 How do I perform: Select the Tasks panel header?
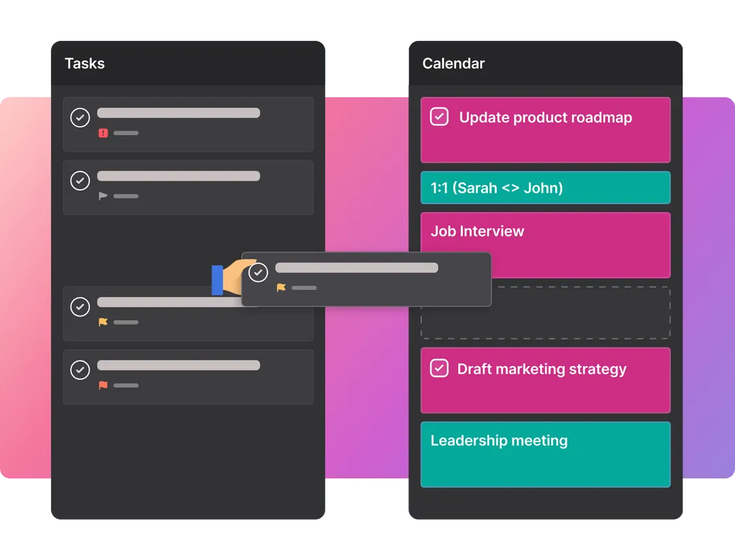[x=84, y=63]
